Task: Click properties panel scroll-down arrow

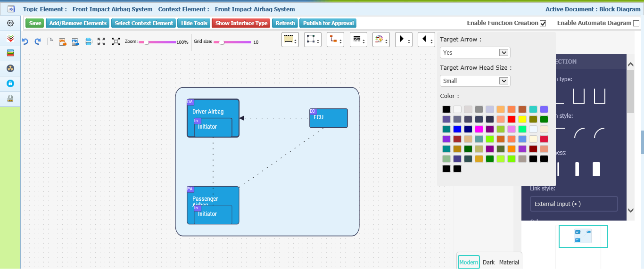Action: click(x=631, y=210)
